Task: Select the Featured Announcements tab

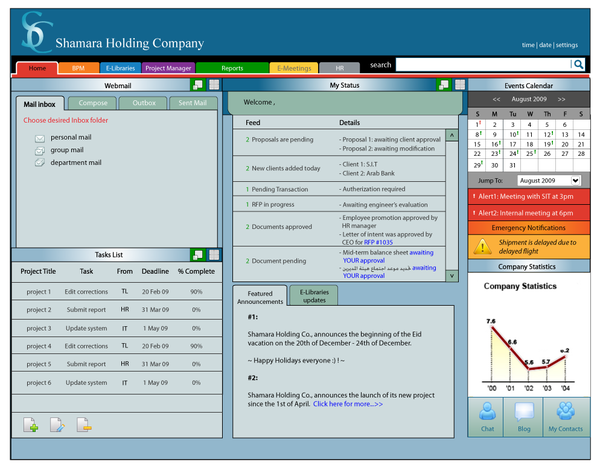Action: (x=260, y=297)
